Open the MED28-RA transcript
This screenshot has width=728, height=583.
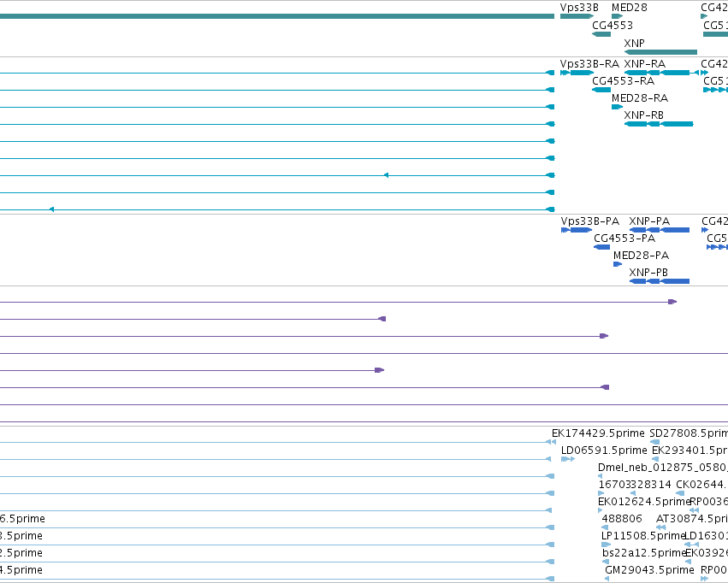(617, 107)
